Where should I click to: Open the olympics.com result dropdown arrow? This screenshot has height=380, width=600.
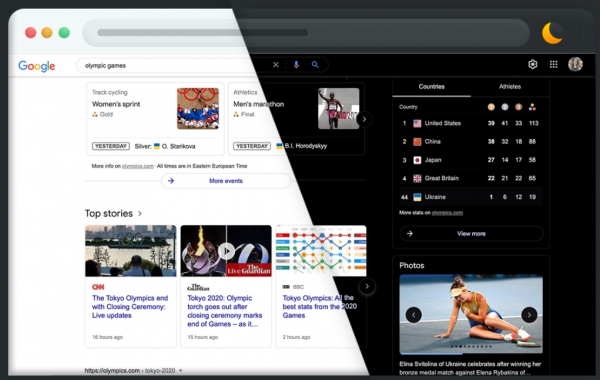coord(181,370)
